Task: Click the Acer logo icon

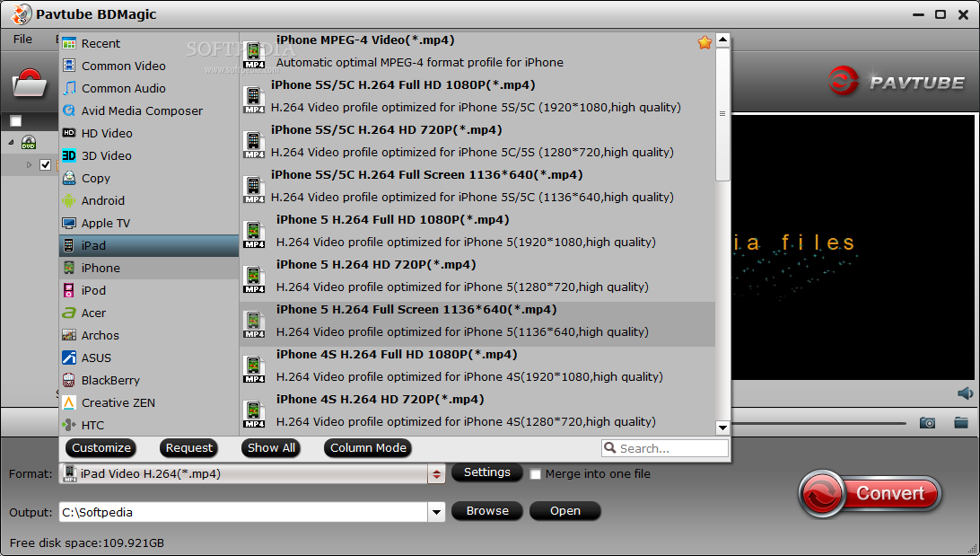Action: click(x=69, y=313)
